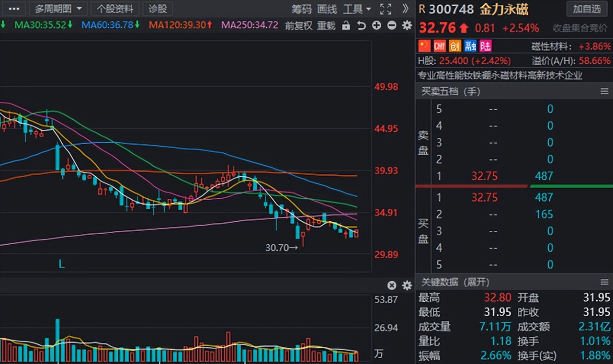The width and height of the screenshot is (613, 364).
Task: Select MA60:36.78 indicator label
Action: pos(111,25)
